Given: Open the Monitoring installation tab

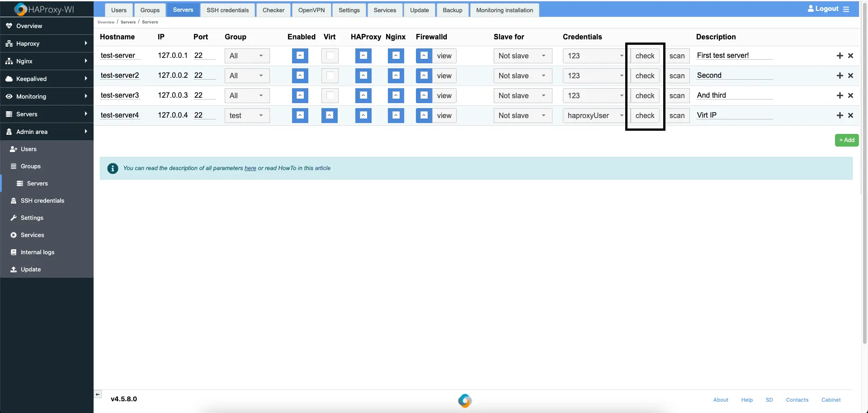Looking at the screenshot, I should (504, 10).
